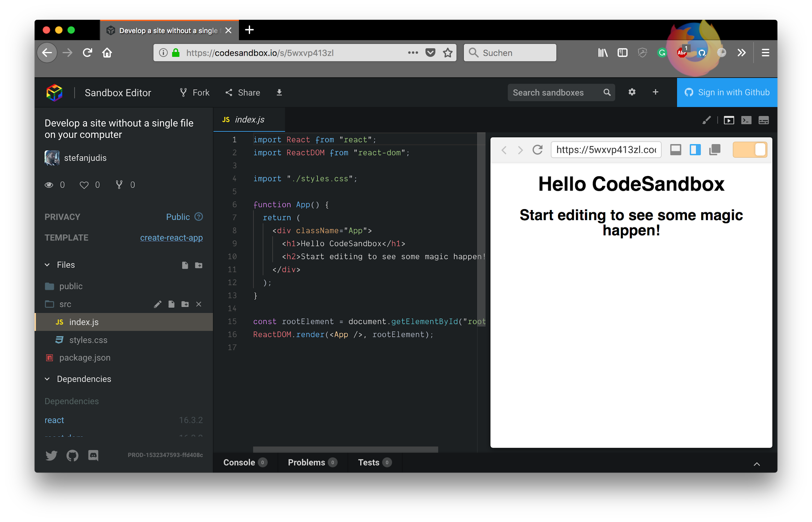Click stefanjudis profile avatar icon
The image size is (812, 522).
click(x=52, y=157)
